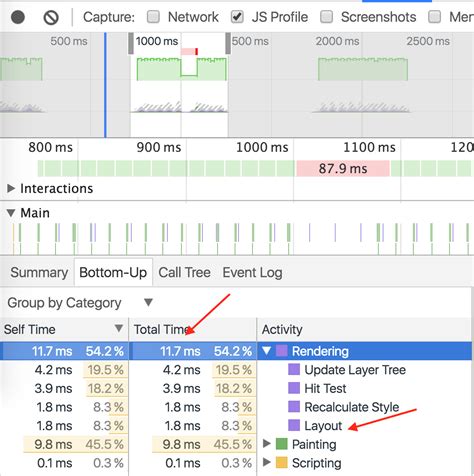Expand the Painting activity row

pyautogui.click(x=266, y=443)
